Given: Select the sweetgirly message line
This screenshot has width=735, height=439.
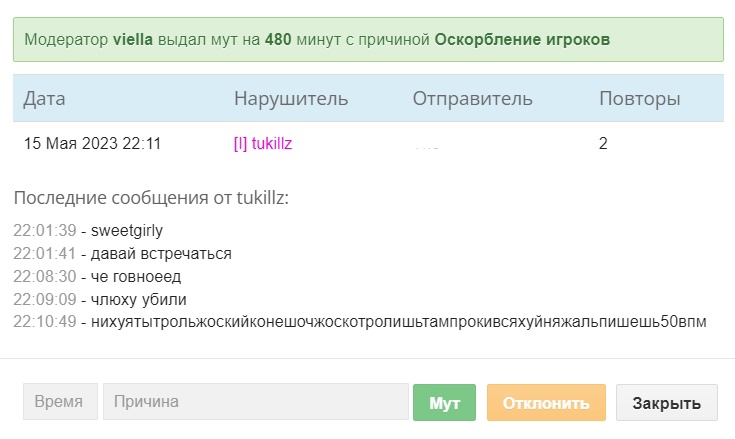Looking at the screenshot, I should pyautogui.click(x=126, y=231).
